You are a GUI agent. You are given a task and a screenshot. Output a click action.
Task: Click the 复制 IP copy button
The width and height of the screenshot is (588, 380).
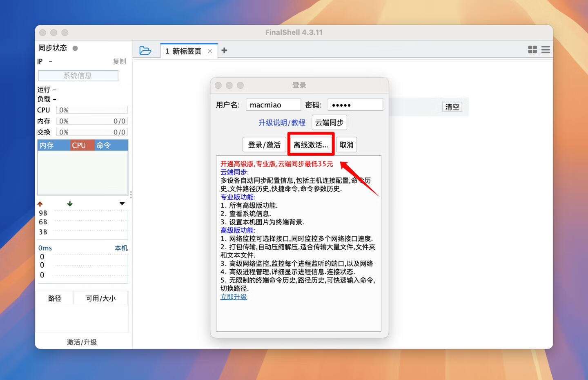[x=120, y=61]
